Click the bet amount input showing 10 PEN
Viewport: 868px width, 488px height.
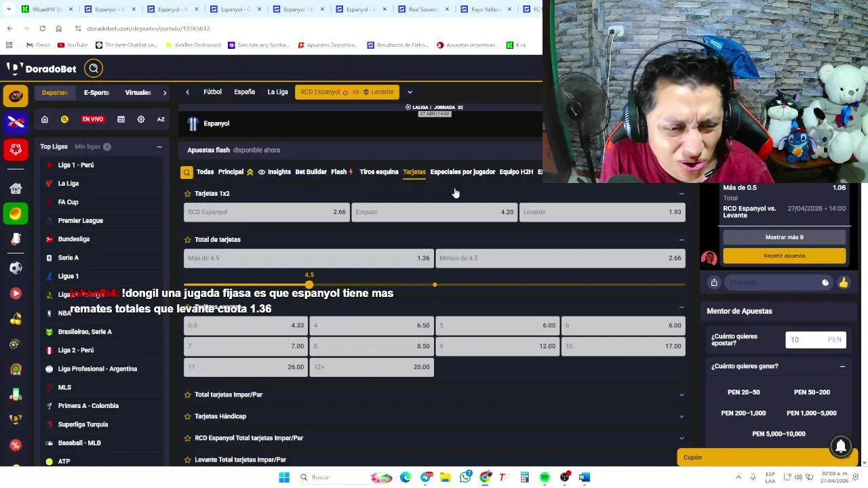click(x=816, y=340)
